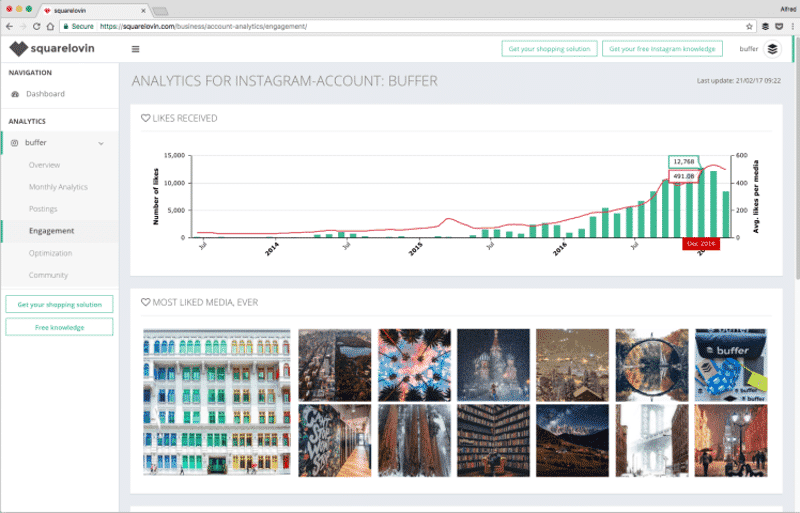Click 'Get your free Instagram knowledge' button
The image size is (800, 513).
coord(662,48)
